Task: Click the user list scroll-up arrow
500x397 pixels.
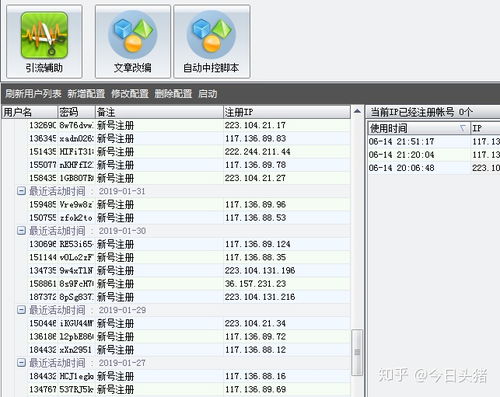Action: point(357,111)
